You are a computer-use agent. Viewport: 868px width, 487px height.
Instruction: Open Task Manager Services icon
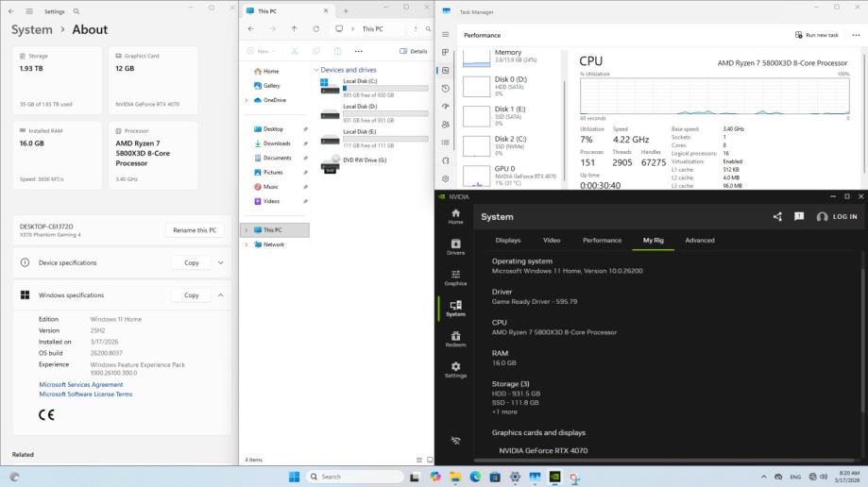(445, 160)
